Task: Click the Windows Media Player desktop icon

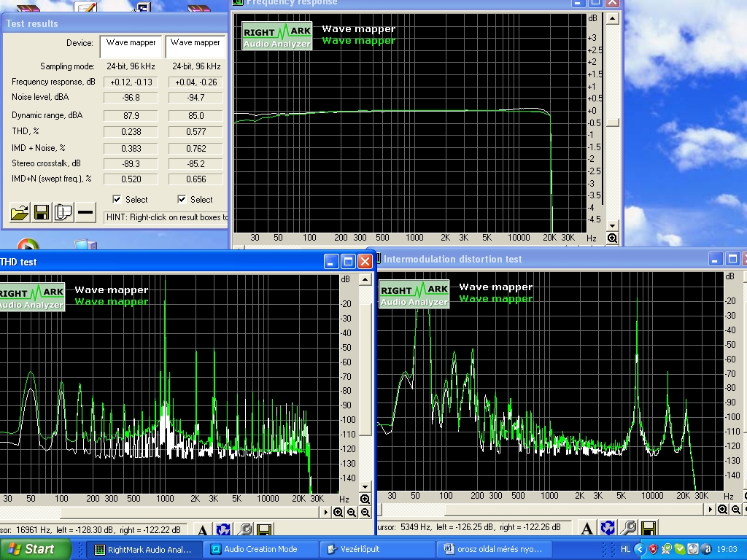Action: coord(27,245)
